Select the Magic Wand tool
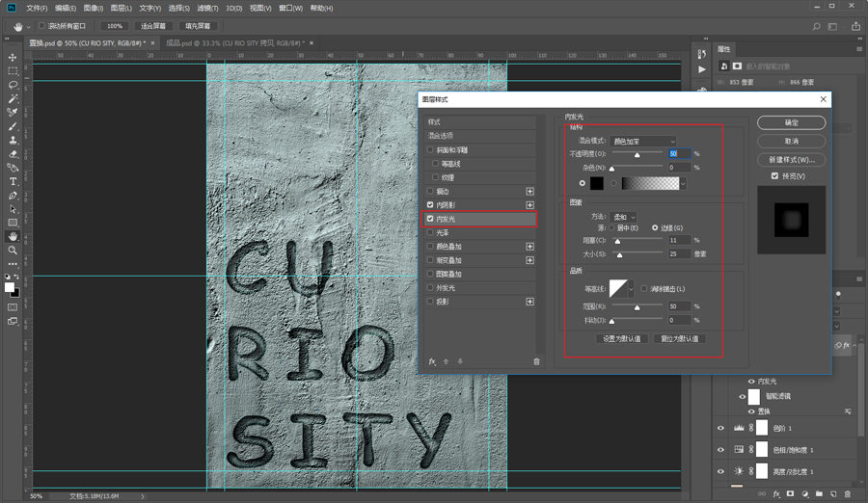Image resolution: width=868 pixels, height=503 pixels. (x=14, y=99)
